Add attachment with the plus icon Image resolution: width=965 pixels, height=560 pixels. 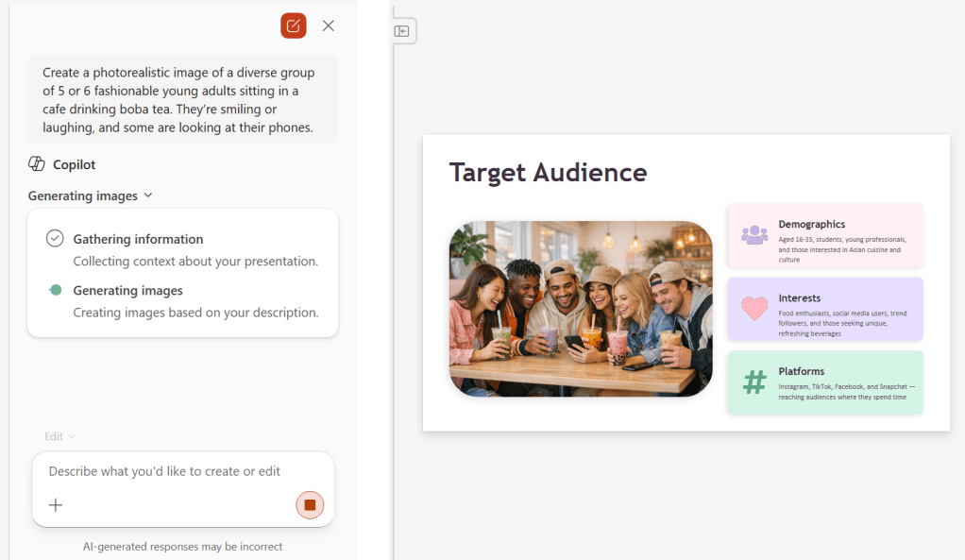56,505
